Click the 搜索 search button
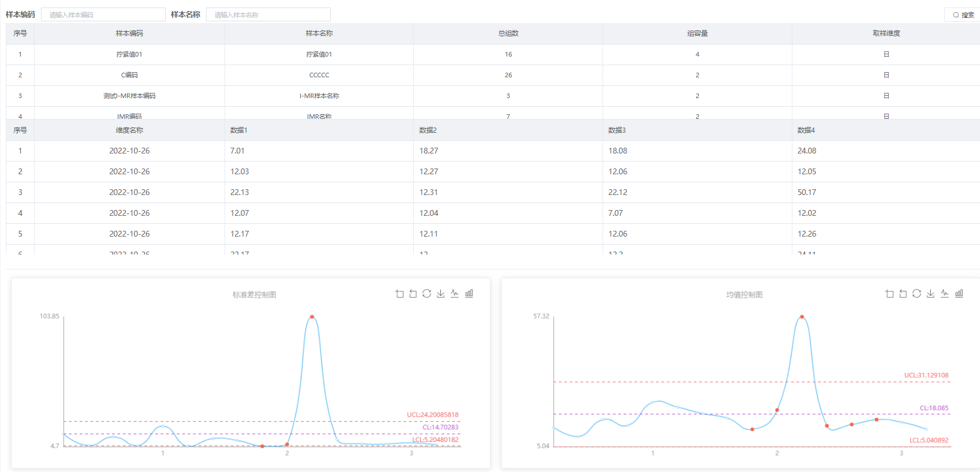The image size is (980, 472). [963, 15]
